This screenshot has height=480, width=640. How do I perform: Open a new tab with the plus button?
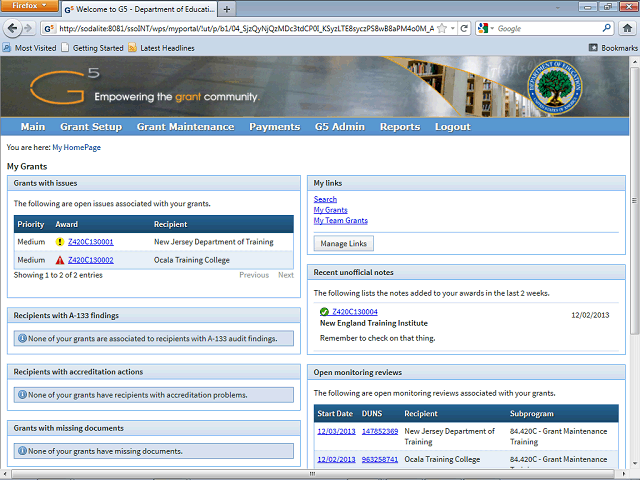point(227,8)
